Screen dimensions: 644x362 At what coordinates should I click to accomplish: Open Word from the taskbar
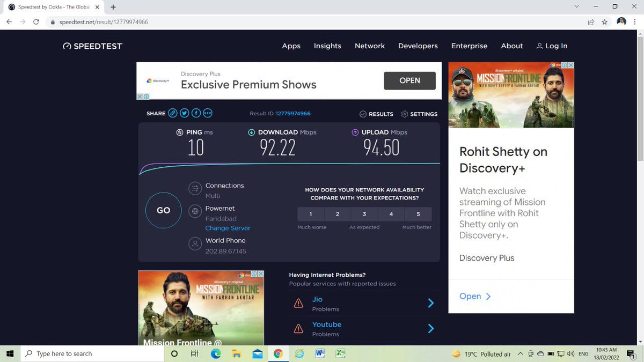pos(320,353)
